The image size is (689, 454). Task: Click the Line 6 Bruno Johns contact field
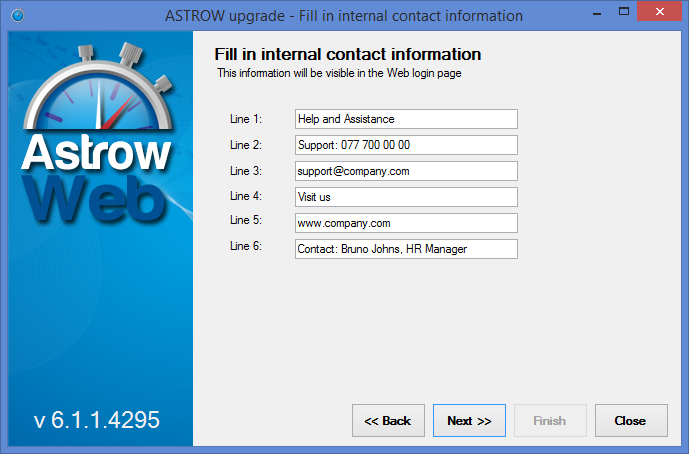[406, 249]
